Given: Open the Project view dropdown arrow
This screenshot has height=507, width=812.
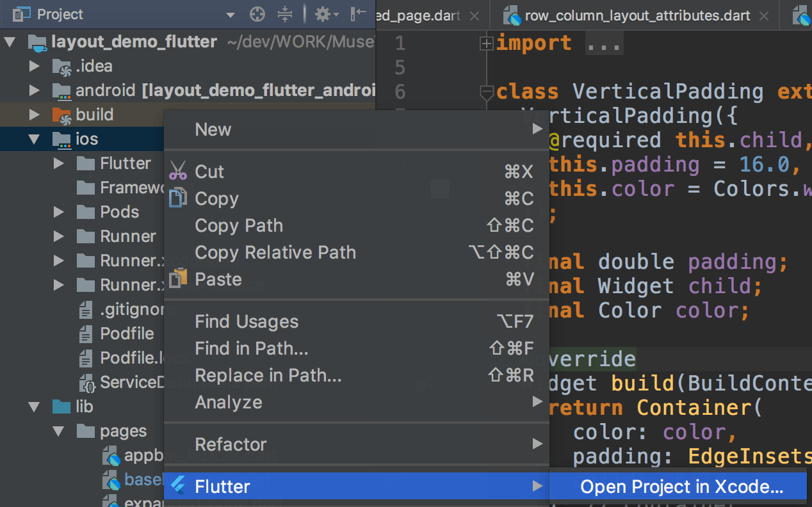Looking at the screenshot, I should point(230,15).
